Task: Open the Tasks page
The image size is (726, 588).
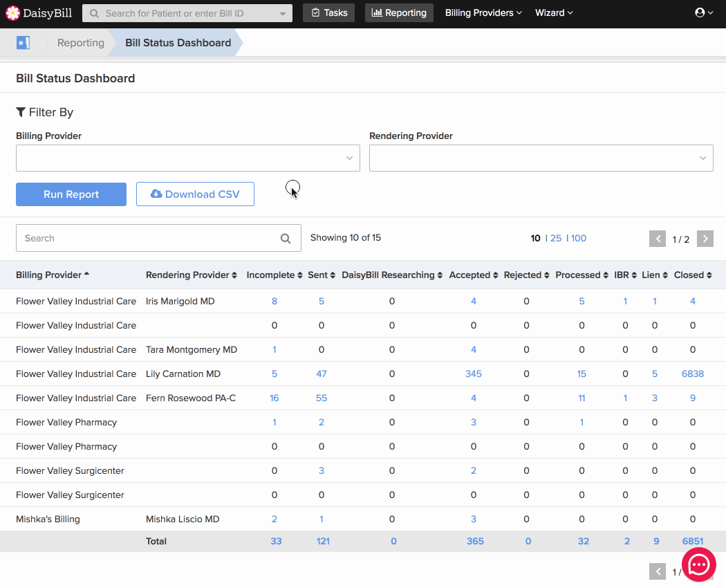Action: point(328,13)
